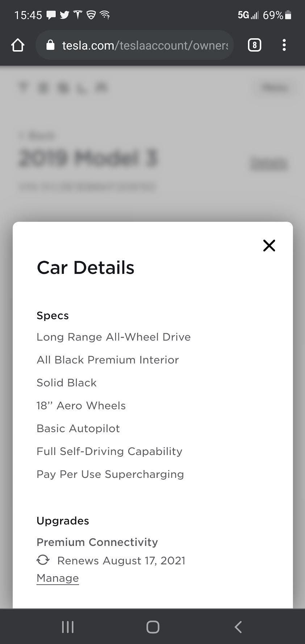Viewport: 305px width, 644px height.
Task: Tap the message notification icon
Action: click(x=51, y=15)
